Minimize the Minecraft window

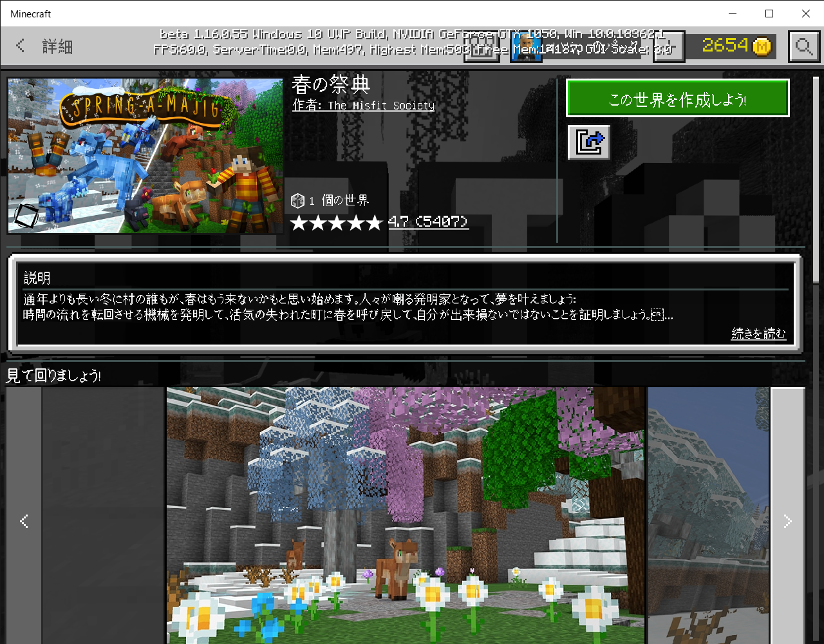(x=733, y=14)
